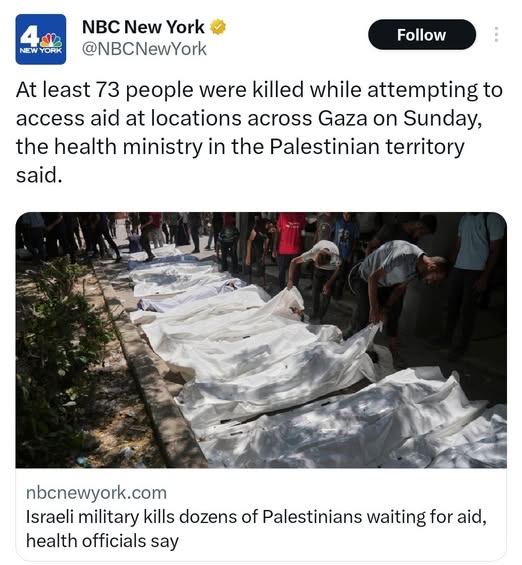
Task: Click the numeral 4 in the channel logo
Action: 29,37
